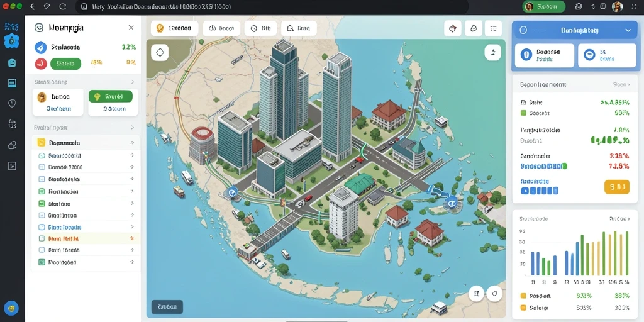Image resolution: width=644 pixels, height=322 pixels.
Task: Toggle checkbox on the row ending in 2:000
Action: click(x=41, y=167)
